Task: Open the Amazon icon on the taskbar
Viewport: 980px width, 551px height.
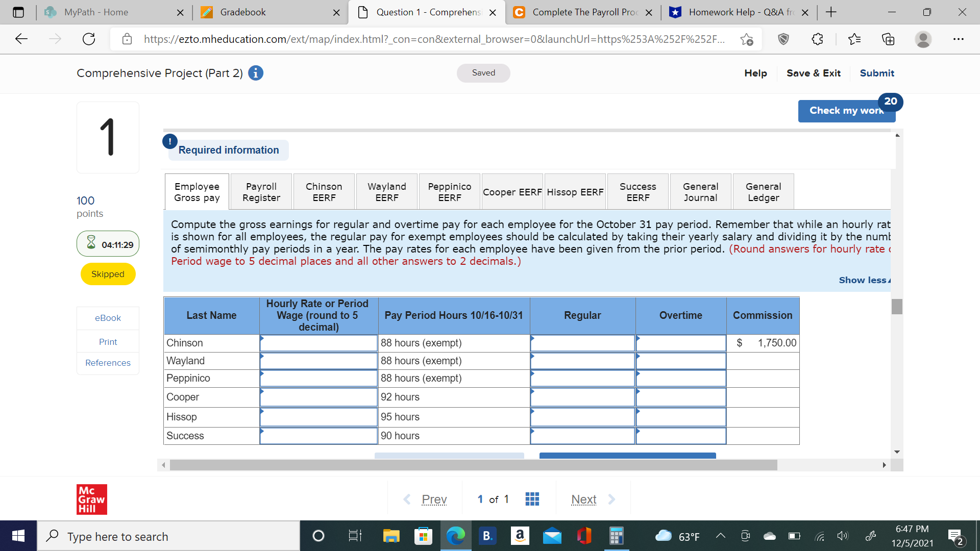Action: (x=520, y=536)
